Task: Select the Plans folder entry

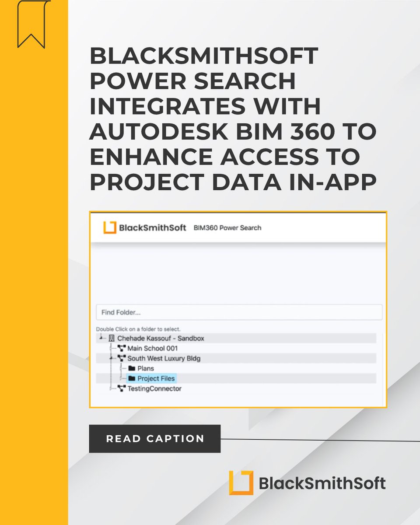Action: [x=146, y=368]
